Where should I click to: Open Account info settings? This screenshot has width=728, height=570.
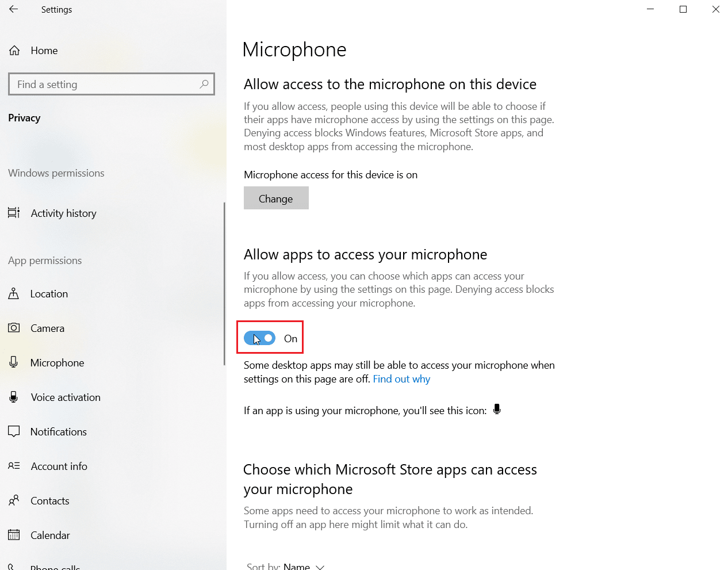click(x=59, y=466)
